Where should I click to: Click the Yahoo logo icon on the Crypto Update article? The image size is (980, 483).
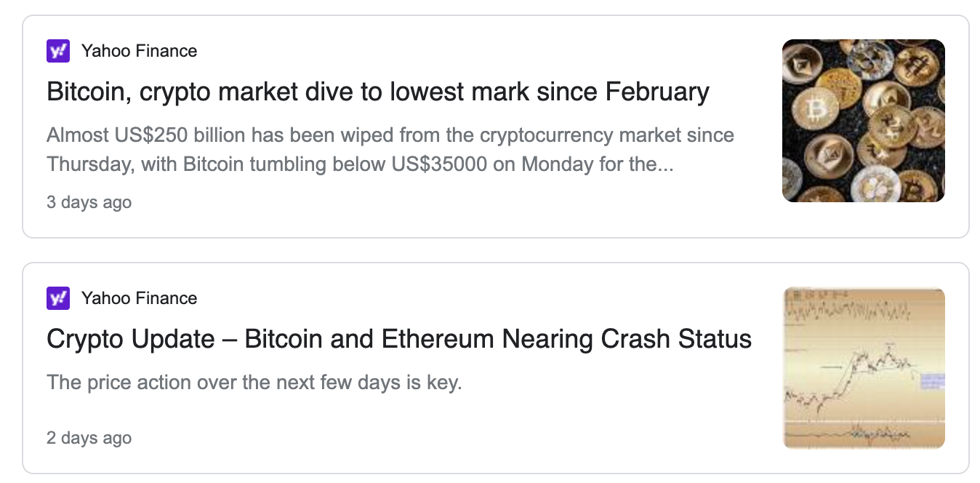[x=58, y=298]
